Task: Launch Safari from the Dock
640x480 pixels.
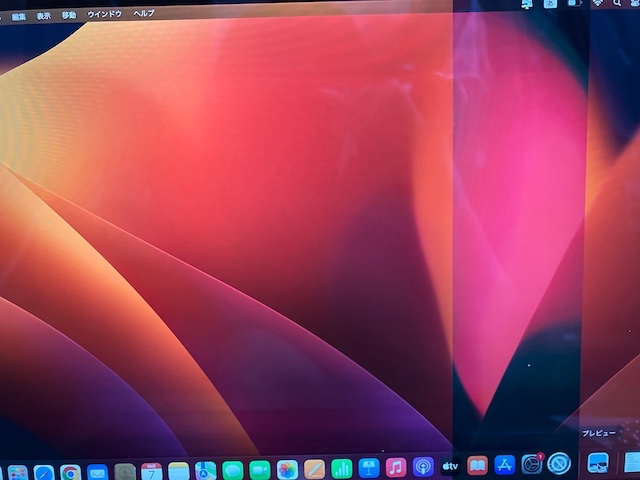Action: pyautogui.click(x=44, y=473)
